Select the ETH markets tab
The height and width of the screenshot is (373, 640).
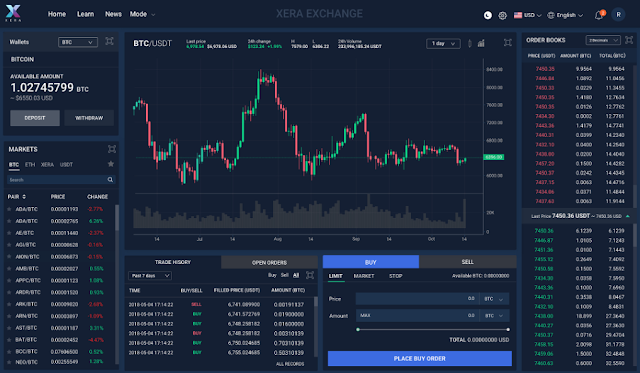pos(30,164)
